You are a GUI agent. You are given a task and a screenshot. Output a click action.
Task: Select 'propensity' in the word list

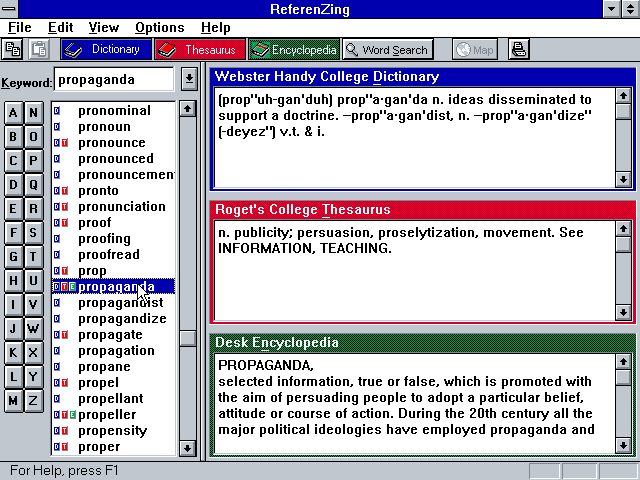click(x=114, y=431)
